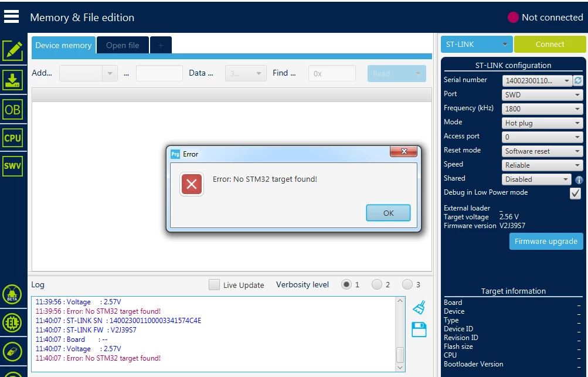Image resolution: width=588 pixels, height=377 pixels.
Task: Open Option Bytes OB panel
Action: point(13,110)
